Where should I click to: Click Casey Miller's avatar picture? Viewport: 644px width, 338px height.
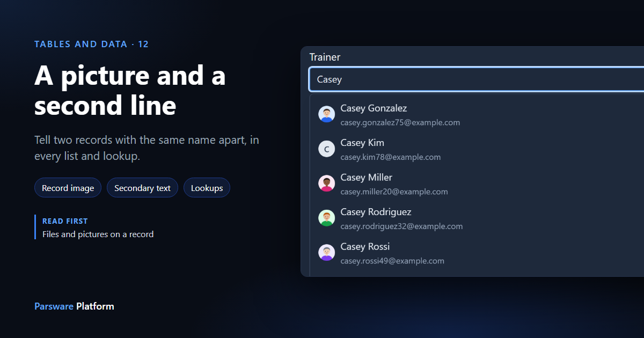pyautogui.click(x=326, y=183)
